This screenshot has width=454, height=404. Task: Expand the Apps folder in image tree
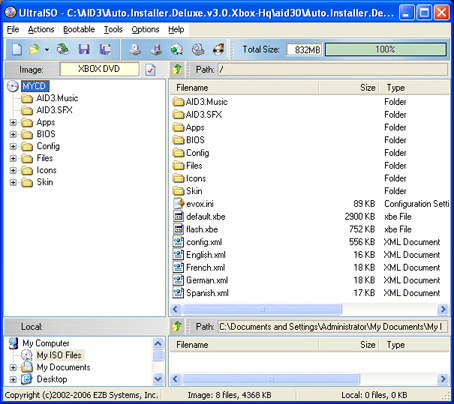[13, 123]
